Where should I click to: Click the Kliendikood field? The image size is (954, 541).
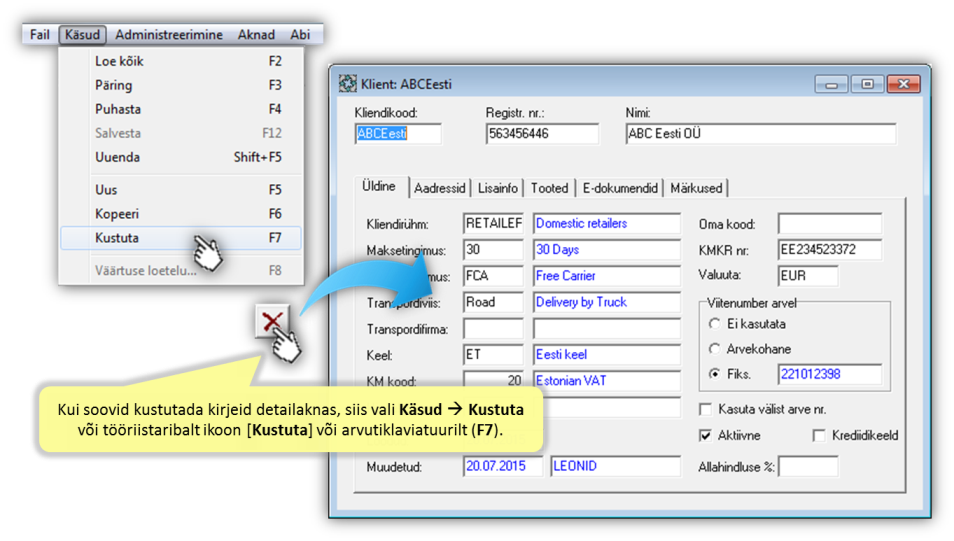[x=398, y=134]
